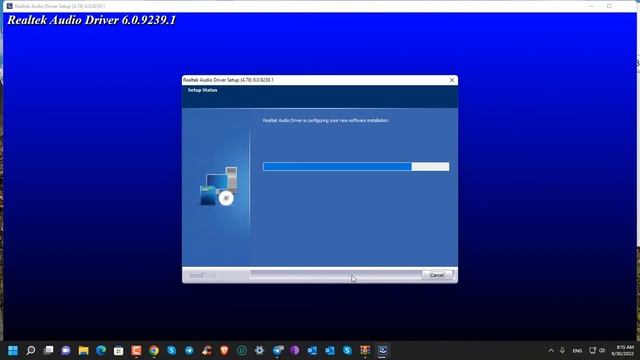640x360 pixels.
Task: Open Microsoft Store from the taskbar
Action: click(119, 351)
